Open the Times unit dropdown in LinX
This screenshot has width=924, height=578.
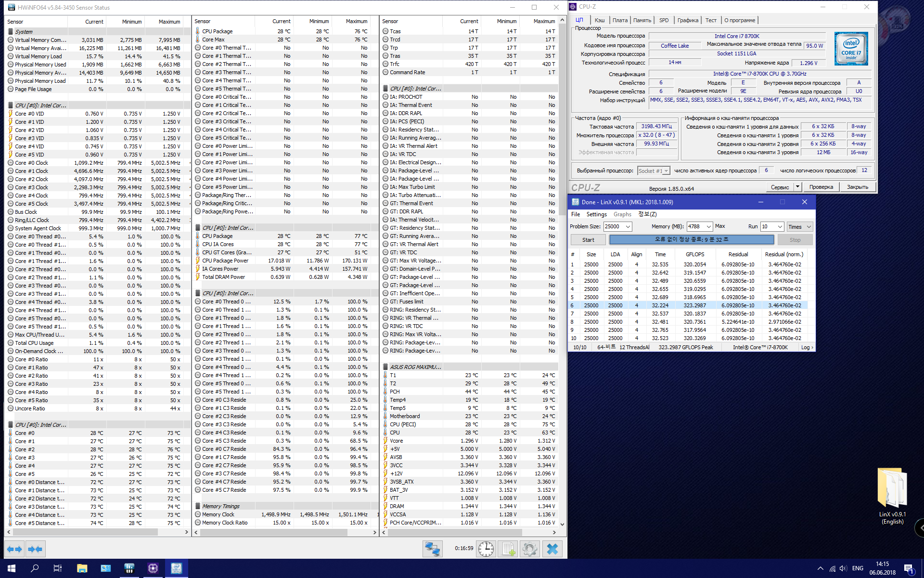pyautogui.click(x=799, y=226)
